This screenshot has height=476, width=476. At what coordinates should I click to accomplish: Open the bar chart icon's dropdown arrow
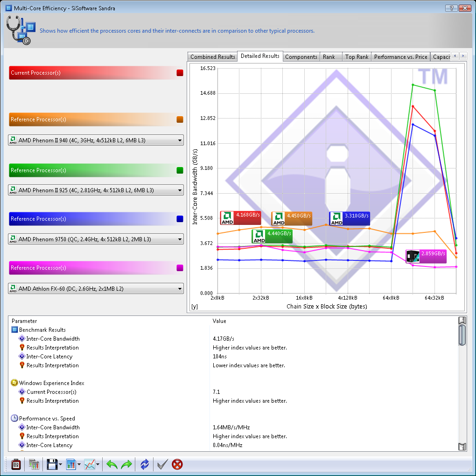pos(79,464)
